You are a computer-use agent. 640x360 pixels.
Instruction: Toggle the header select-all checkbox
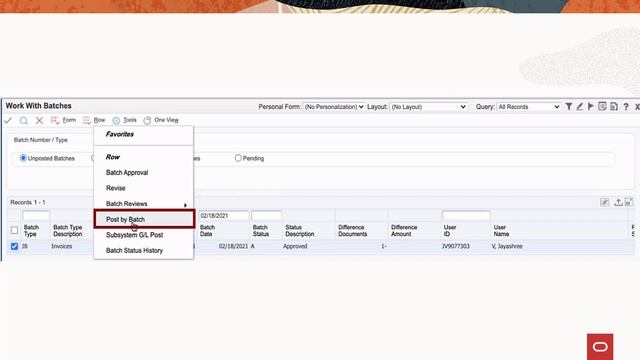(x=14, y=231)
